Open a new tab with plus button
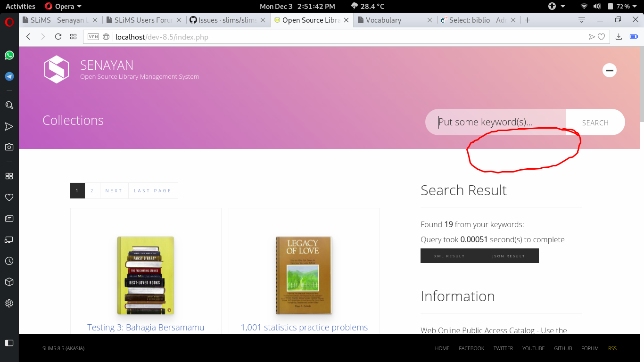 [527, 20]
